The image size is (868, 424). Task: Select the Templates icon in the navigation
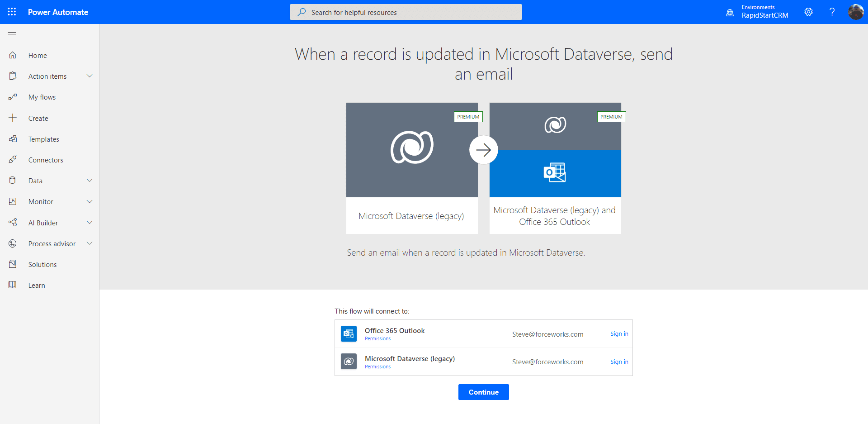coord(13,138)
